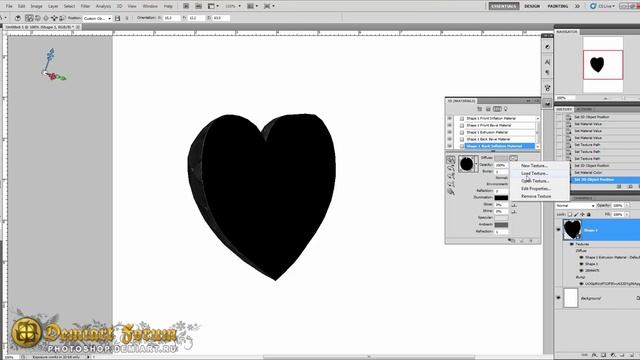Toggle visibility of Extrusion Material
640x360 pixels.
[x=450, y=132]
